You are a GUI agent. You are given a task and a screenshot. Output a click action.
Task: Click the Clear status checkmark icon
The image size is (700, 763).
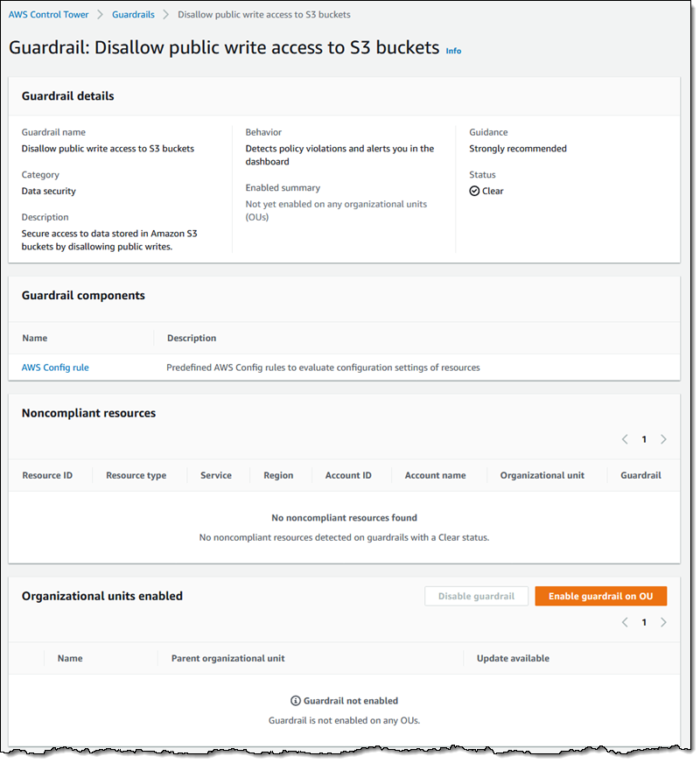474,191
